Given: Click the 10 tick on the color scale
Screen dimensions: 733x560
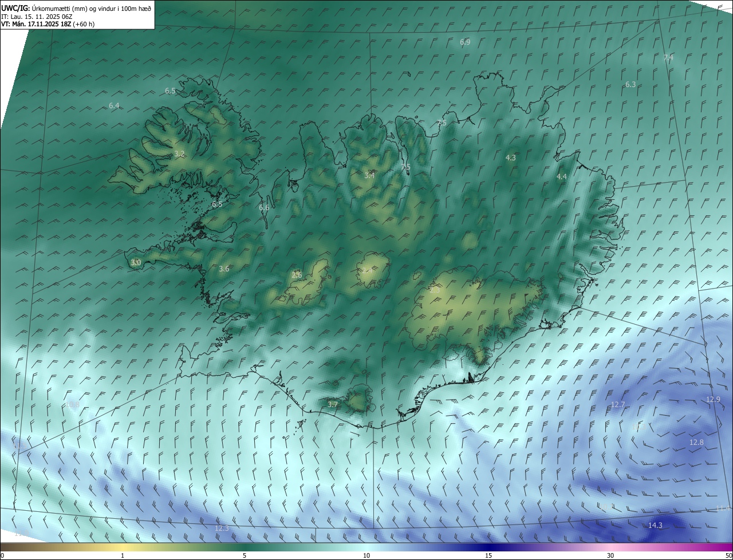Looking at the screenshot, I should pyautogui.click(x=366, y=555).
